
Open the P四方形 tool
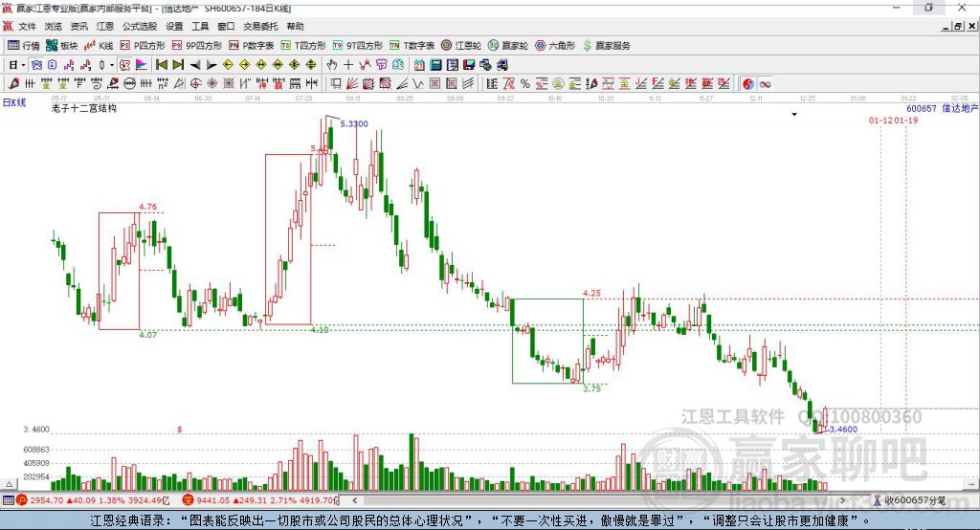(143, 46)
